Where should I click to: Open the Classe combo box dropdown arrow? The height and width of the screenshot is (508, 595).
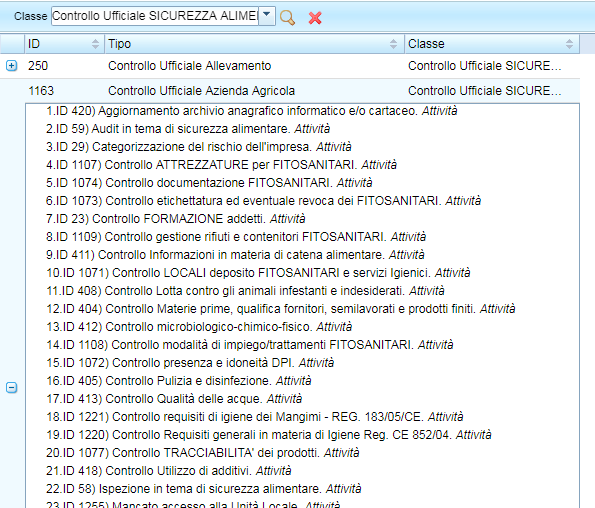(267, 16)
